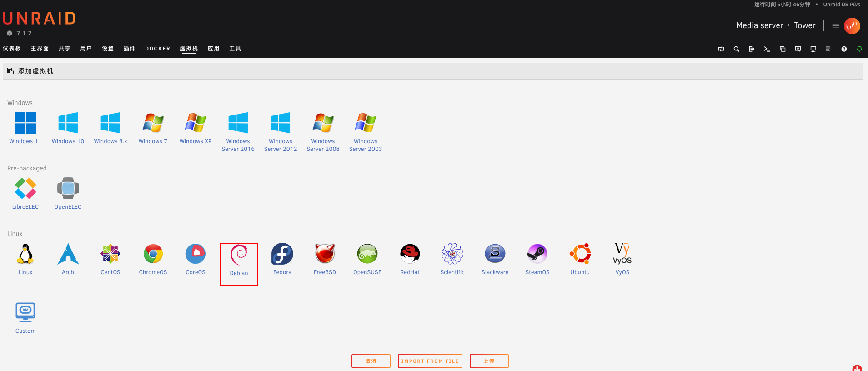The image size is (868, 371).
Task: Choose the Fedora template
Action: tap(282, 259)
